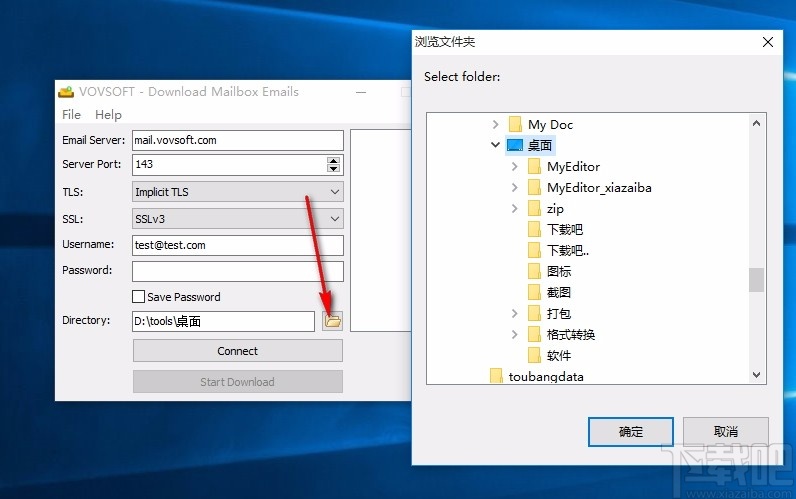Open the Help menu
Viewport: 796px width, 499px height.
click(108, 115)
